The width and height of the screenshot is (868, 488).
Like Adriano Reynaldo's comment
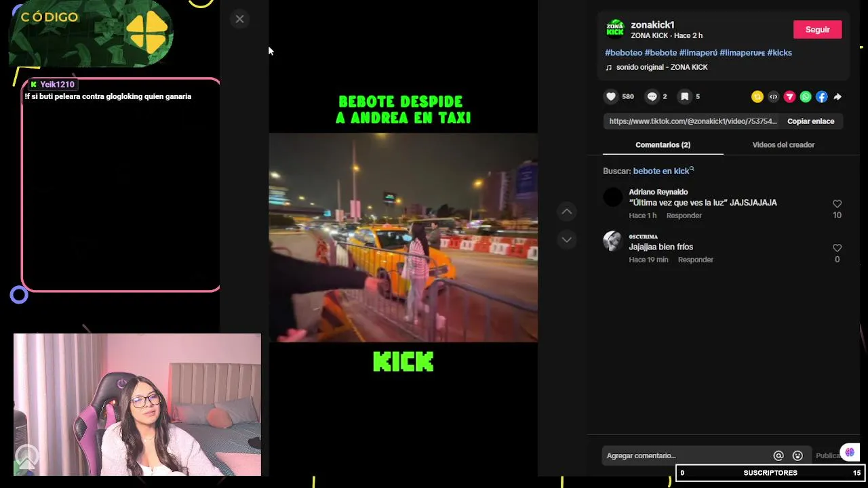coord(837,204)
